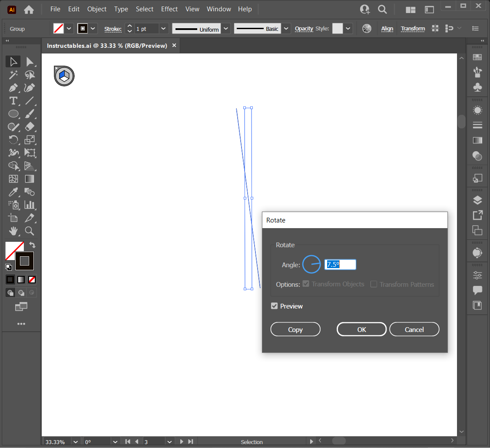490x448 pixels.
Task: Open the artboard number dropdown
Action: click(169, 442)
